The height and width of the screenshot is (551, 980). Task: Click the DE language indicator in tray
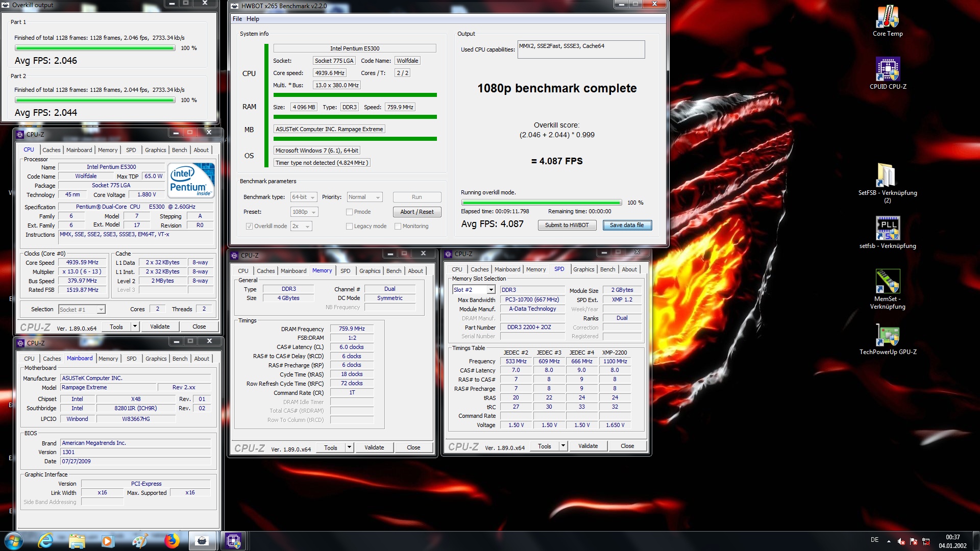coord(875,540)
